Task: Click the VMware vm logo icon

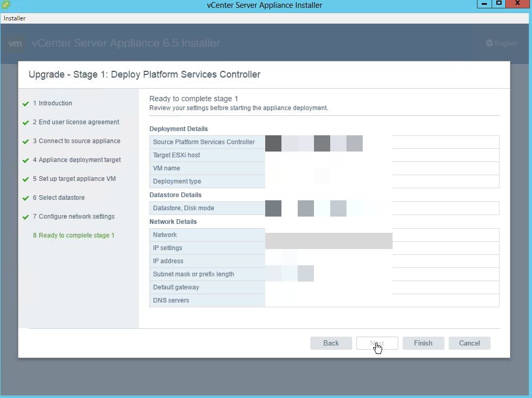Action: click(x=15, y=44)
